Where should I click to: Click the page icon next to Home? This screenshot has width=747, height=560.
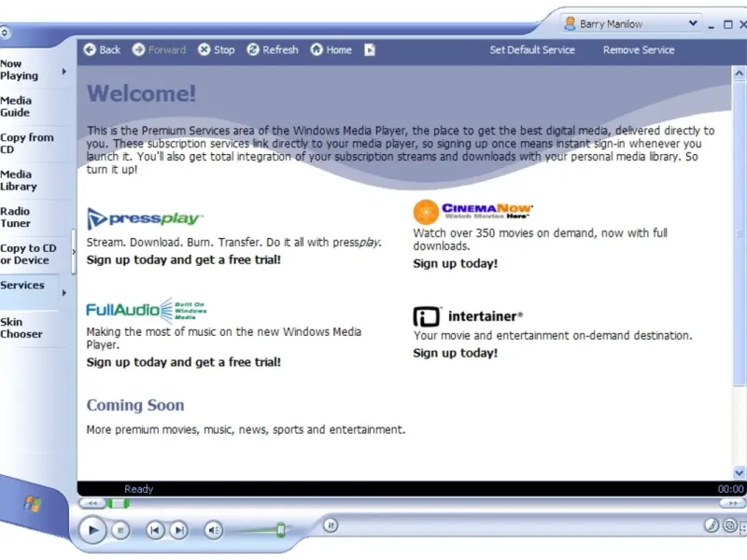tap(370, 49)
